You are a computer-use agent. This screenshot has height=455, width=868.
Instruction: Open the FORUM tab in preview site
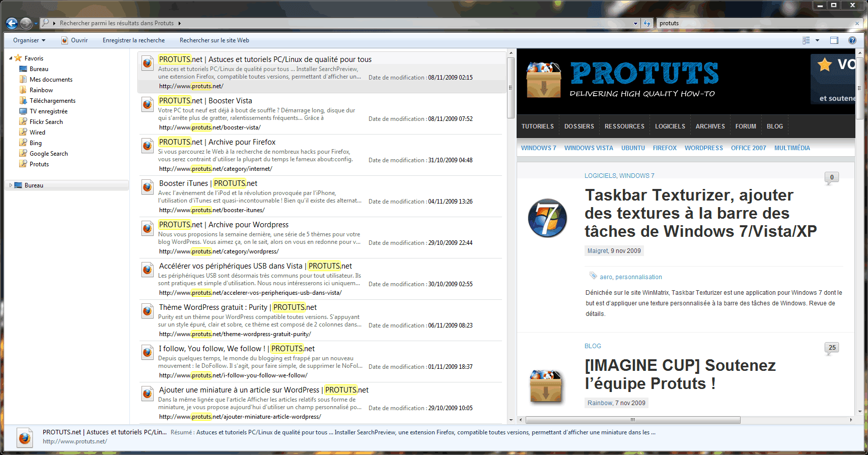746,126
